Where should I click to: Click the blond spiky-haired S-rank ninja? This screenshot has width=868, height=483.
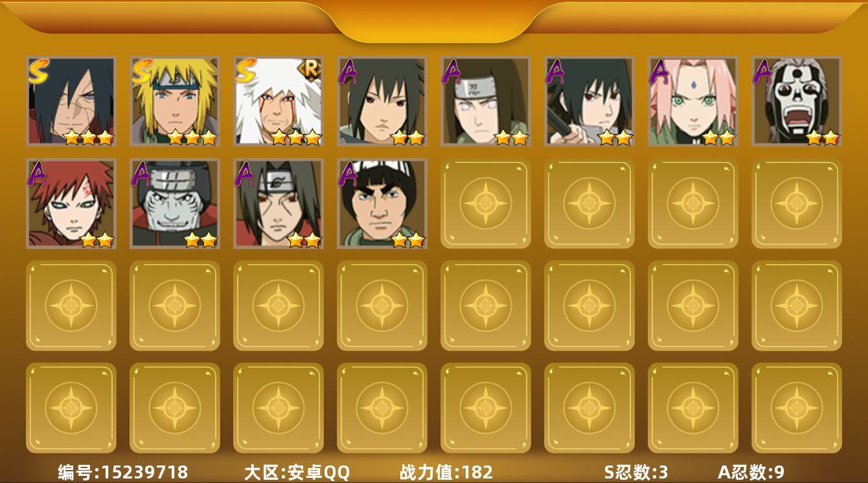pos(175,100)
